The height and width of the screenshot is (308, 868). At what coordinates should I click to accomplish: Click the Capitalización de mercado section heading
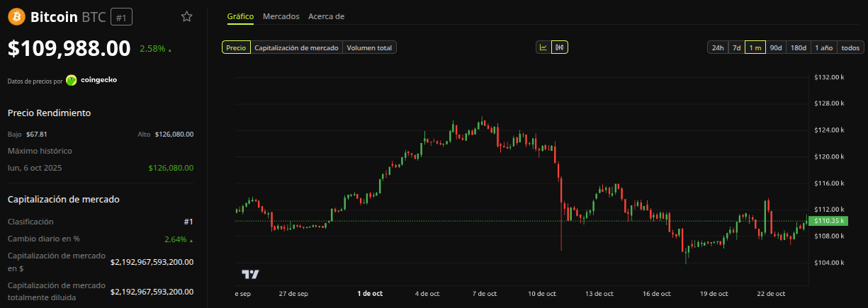pos(64,199)
